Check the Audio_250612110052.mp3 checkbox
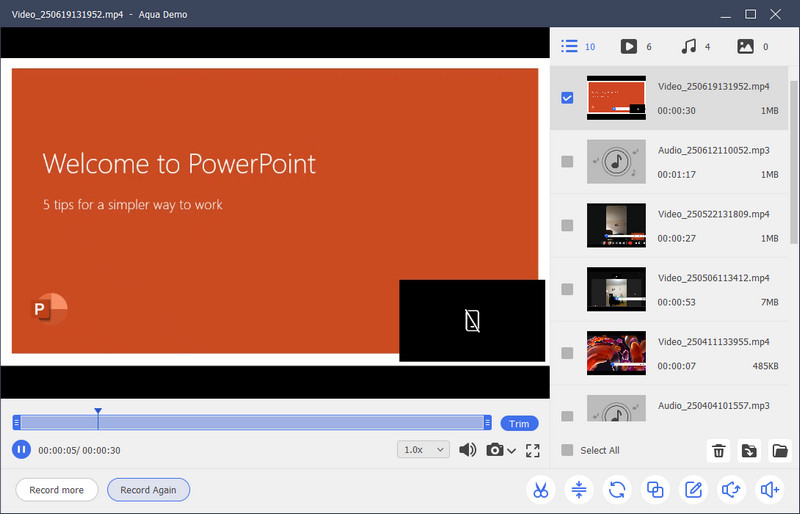Screen dimensions: 800x514 567,161
